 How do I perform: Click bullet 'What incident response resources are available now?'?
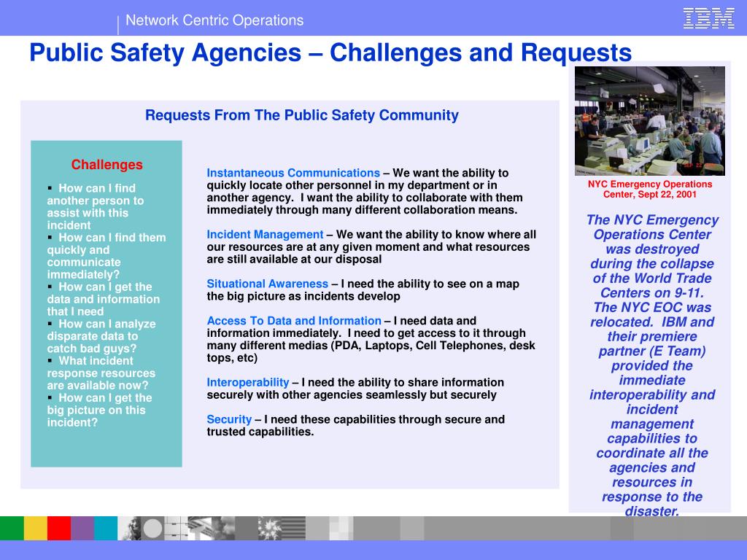pos(101,373)
